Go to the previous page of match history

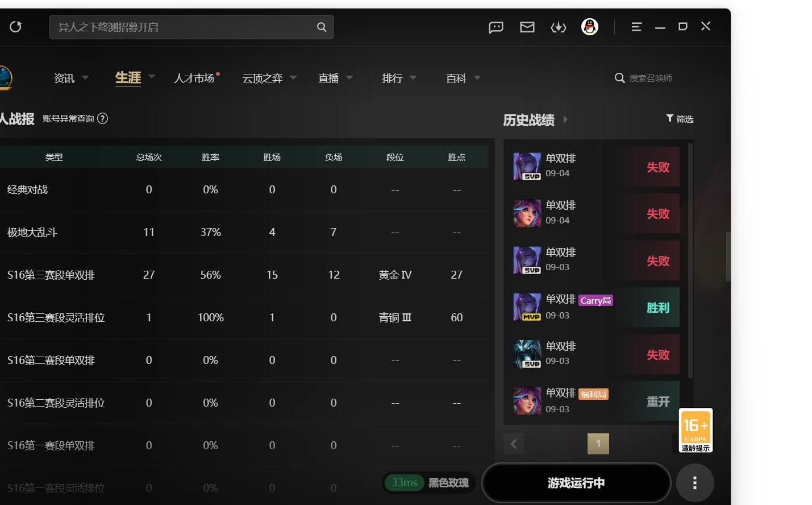tap(514, 444)
